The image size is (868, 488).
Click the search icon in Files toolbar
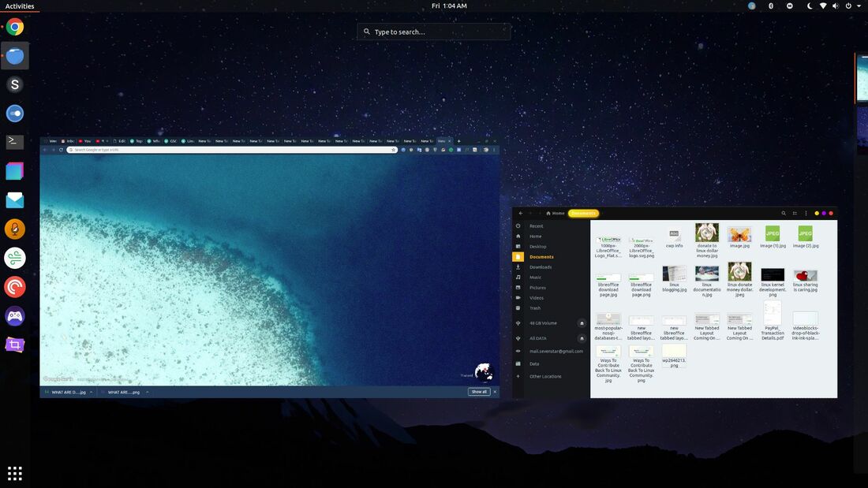point(784,213)
